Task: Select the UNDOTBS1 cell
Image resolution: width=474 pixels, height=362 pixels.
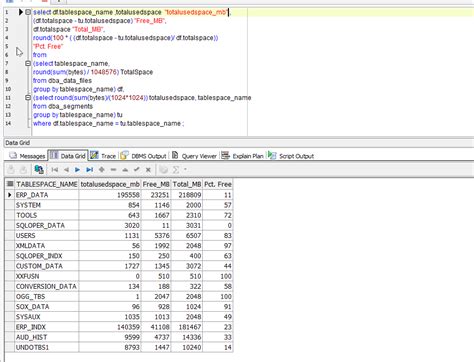Action: point(47,347)
